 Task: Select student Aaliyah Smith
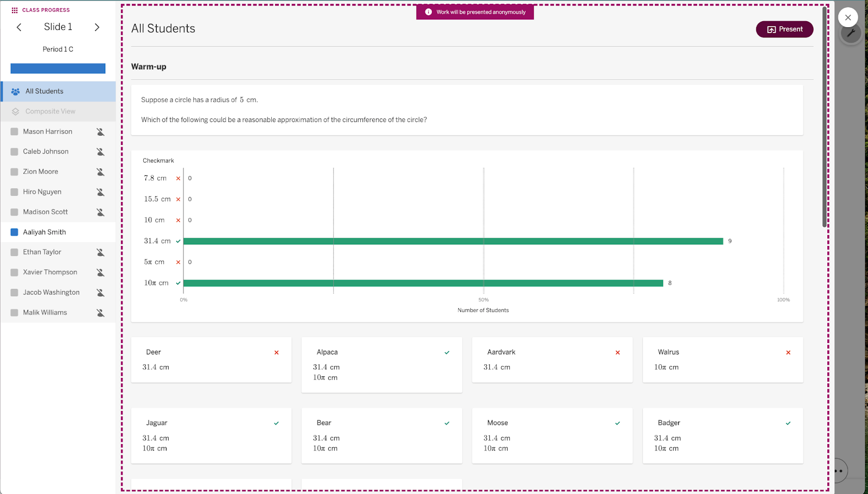58,232
